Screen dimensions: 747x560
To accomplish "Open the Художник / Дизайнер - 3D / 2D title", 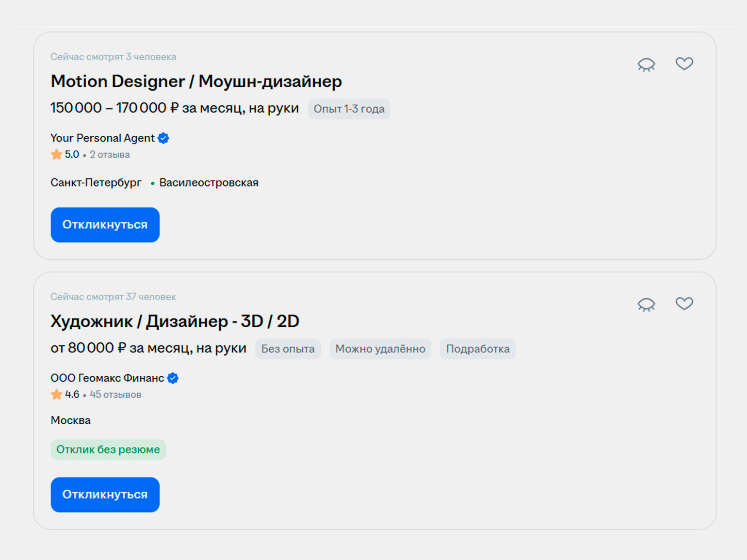I will click(175, 321).
